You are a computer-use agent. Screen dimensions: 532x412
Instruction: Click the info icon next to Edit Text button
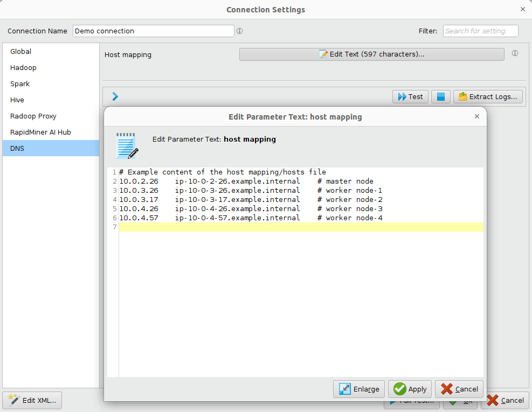tap(515, 53)
